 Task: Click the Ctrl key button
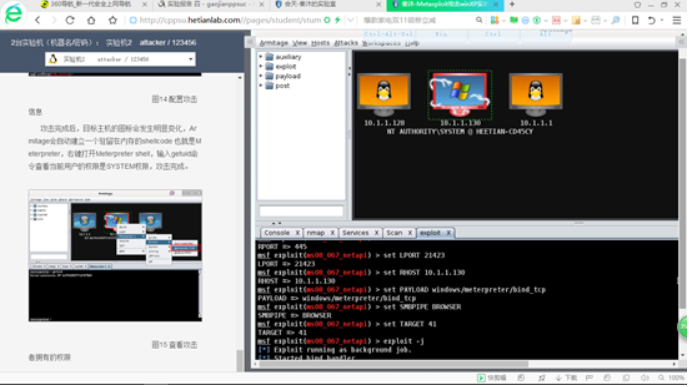(493, 34)
